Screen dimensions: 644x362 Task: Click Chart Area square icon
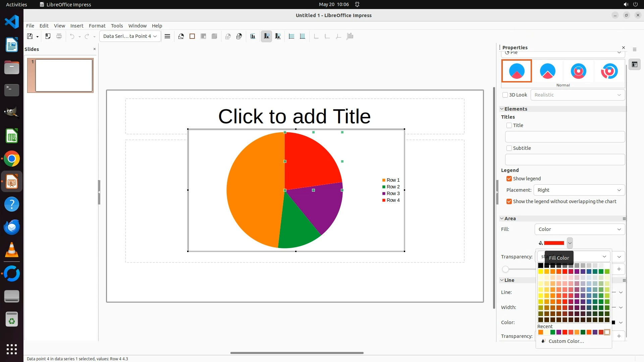[192, 36]
